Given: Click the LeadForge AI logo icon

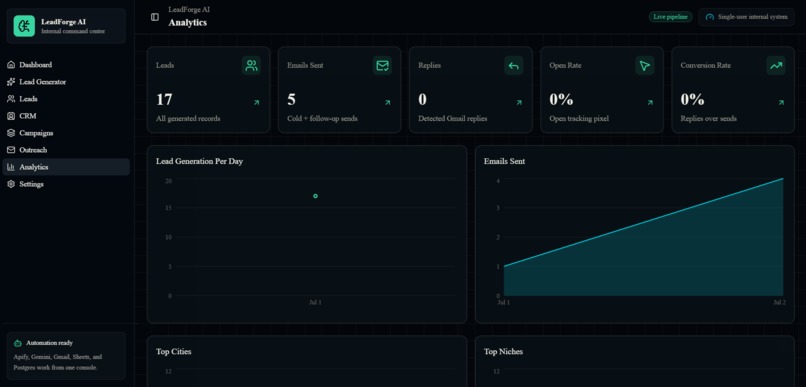Looking at the screenshot, I should click(24, 26).
